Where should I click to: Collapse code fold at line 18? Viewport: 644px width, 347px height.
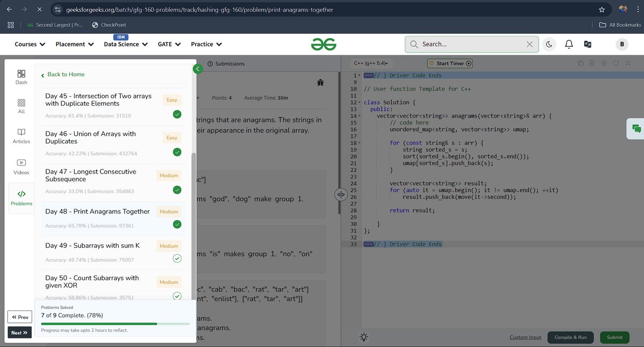(x=359, y=143)
